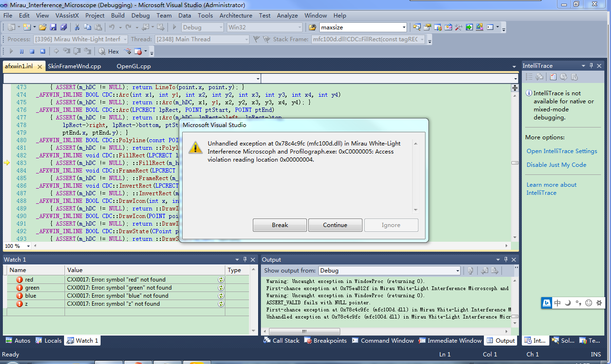Screen dimensions: 611x364
Task: Click the Open File folder icon in toolbar
Action: pos(43,27)
